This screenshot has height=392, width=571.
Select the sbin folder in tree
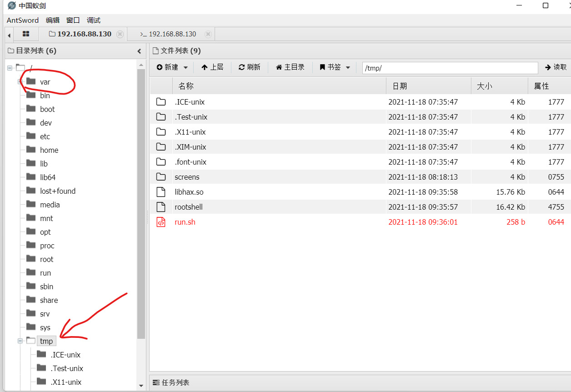pyautogui.click(x=47, y=286)
